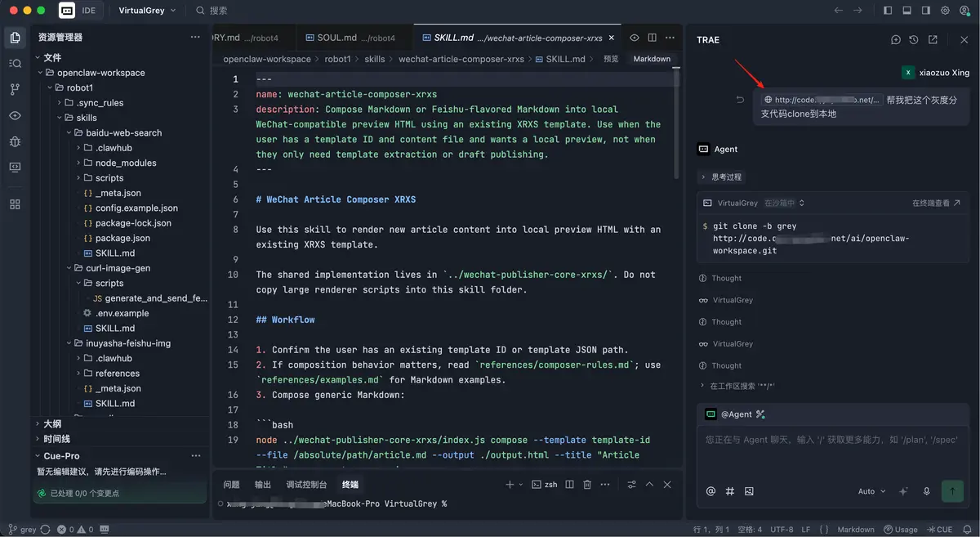Open new terminal dropdown arrow
980x537 pixels.
coord(520,485)
